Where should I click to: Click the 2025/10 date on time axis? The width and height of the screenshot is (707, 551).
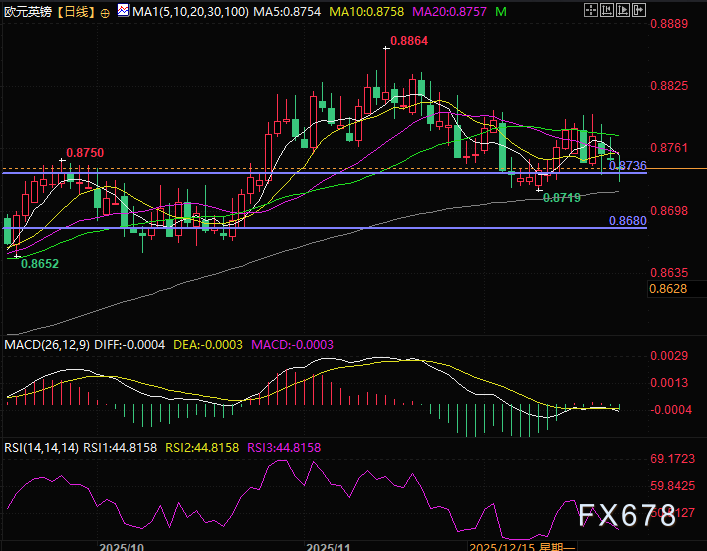(x=121, y=546)
